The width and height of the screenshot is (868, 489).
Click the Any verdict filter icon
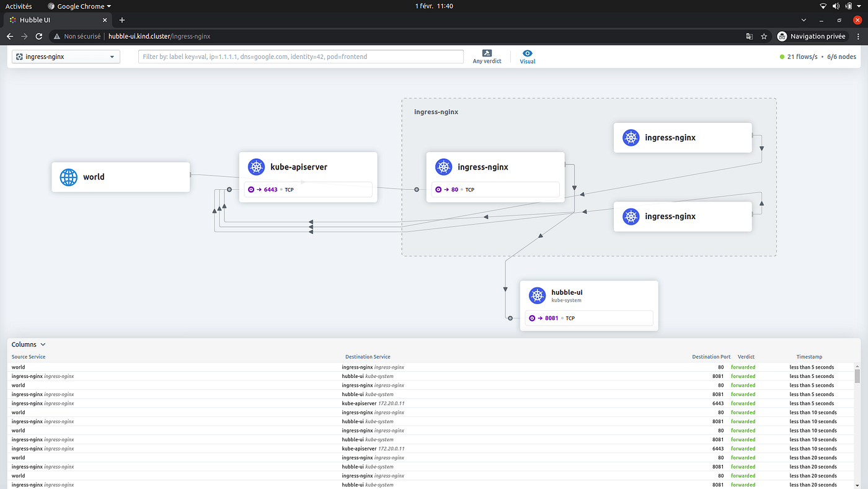[x=487, y=53]
